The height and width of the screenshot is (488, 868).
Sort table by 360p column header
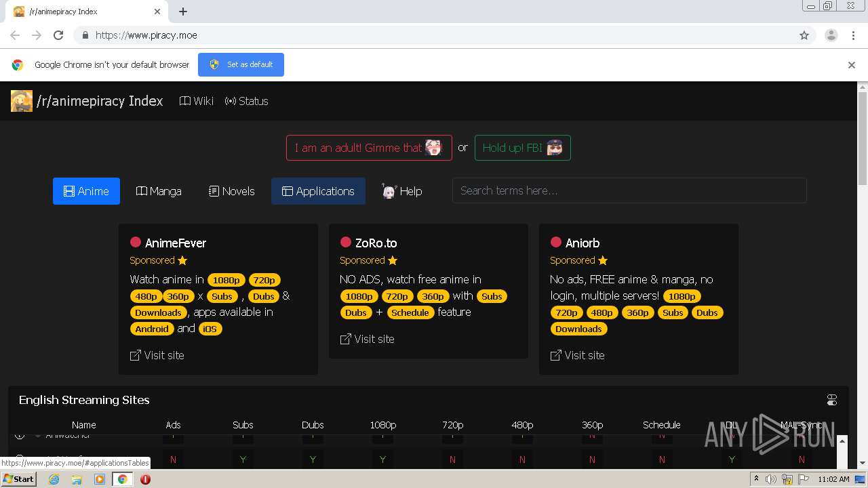(x=592, y=425)
